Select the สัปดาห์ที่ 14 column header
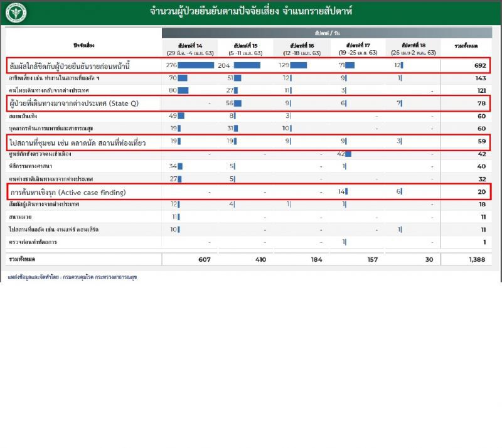 [x=190, y=49]
